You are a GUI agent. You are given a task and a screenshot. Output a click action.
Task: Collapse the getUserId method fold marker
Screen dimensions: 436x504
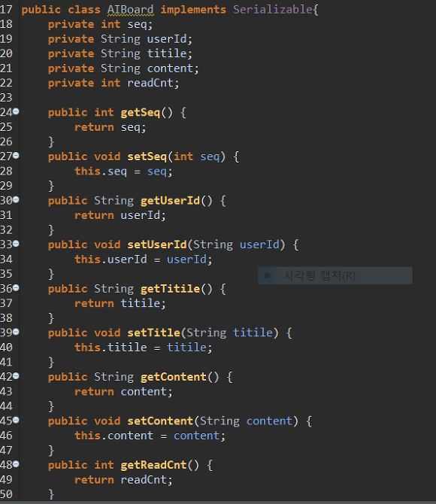point(16,199)
